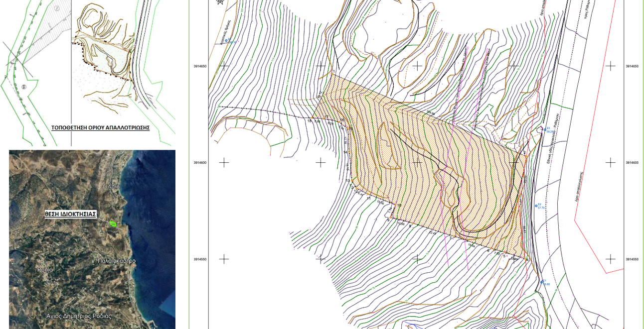This screenshot has height=329, width=644.
Task: Click the Σ2 survey station marker
Action: (x=536, y=205)
